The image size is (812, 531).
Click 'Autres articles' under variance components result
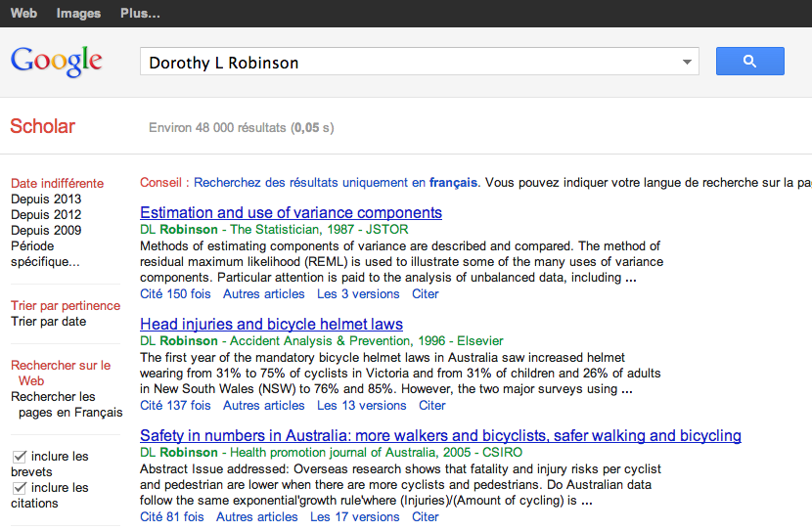pyautogui.click(x=263, y=293)
